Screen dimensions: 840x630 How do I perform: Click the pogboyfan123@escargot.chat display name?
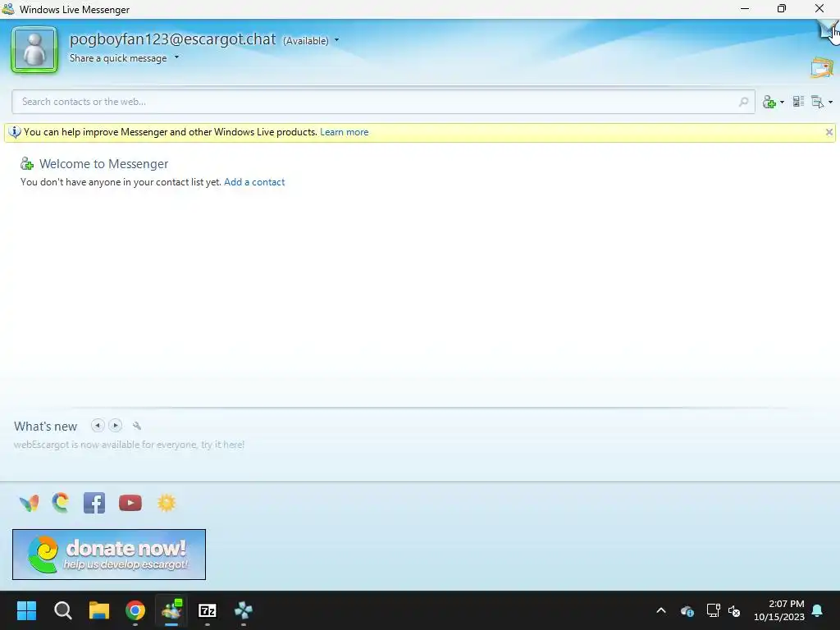[173, 39]
